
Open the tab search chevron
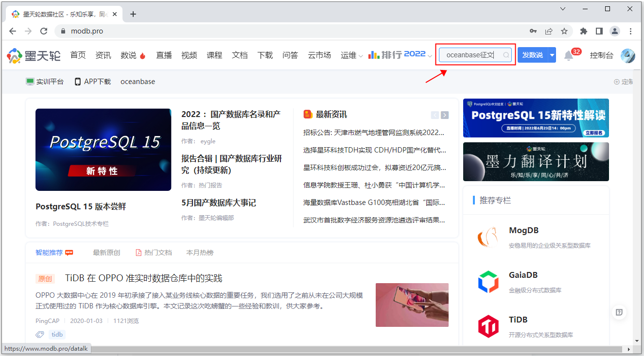(x=563, y=9)
